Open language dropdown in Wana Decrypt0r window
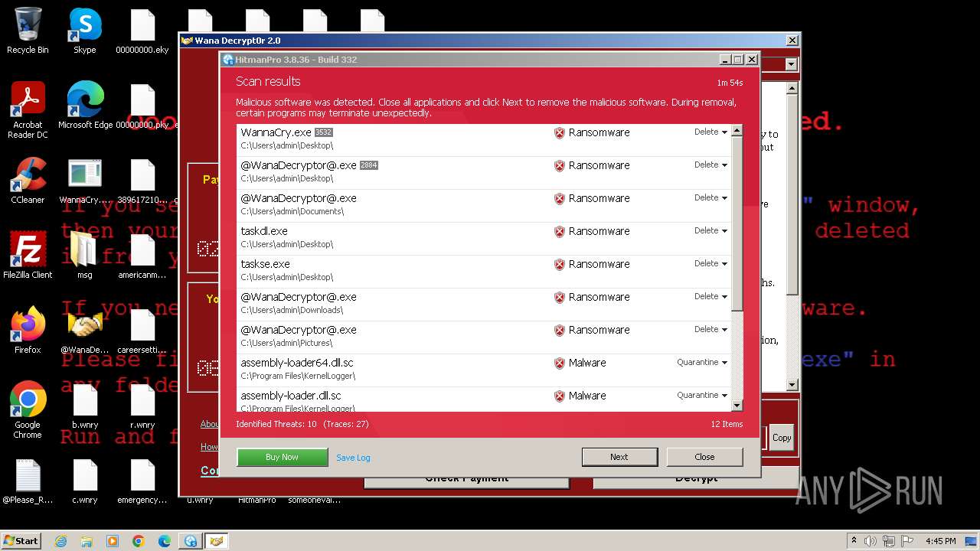The height and width of the screenshot is (551, 980). [791, 65]
